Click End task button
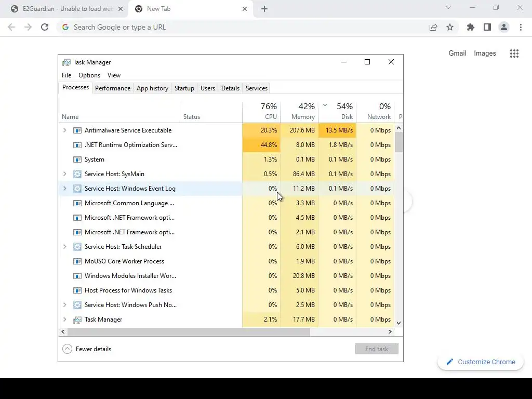This screenshot has width=532, height=399. click(x=377, y=349)
